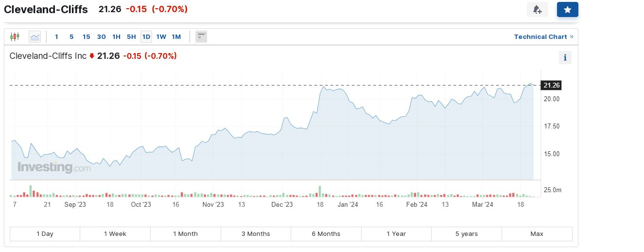
Task: Click the double chevron beside Technical Chart
Action: (x=572, y=36)
